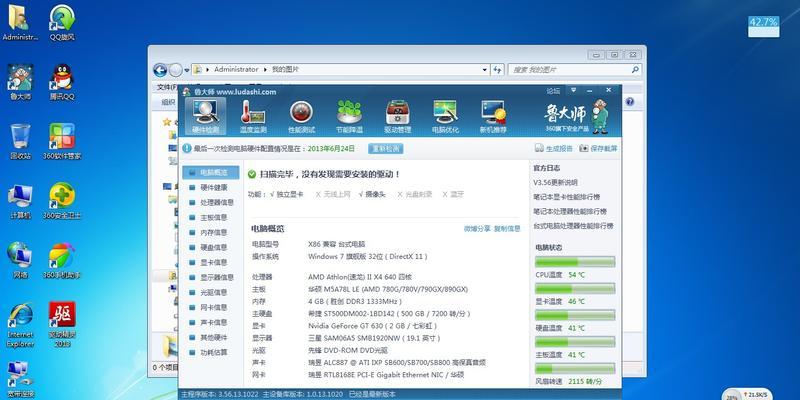Open 驱动精灵 2013 desktop shortcut
The height and width of the screenshot is (400, 800).
62,324
